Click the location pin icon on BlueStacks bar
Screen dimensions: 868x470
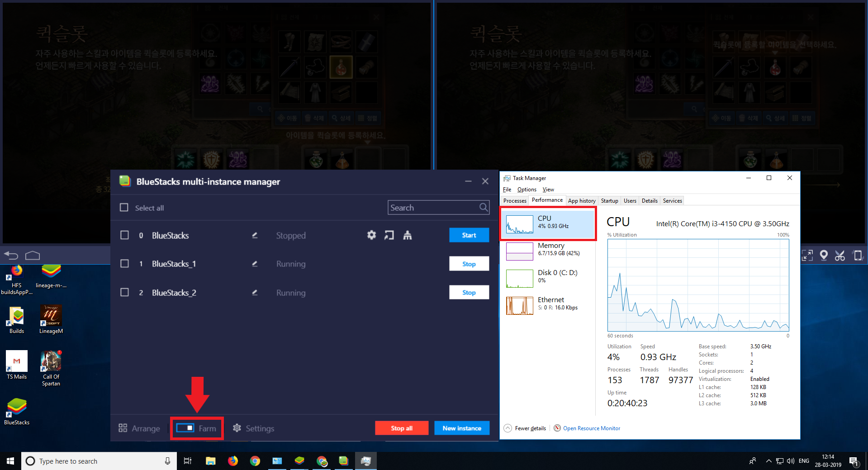coord(824,256)
